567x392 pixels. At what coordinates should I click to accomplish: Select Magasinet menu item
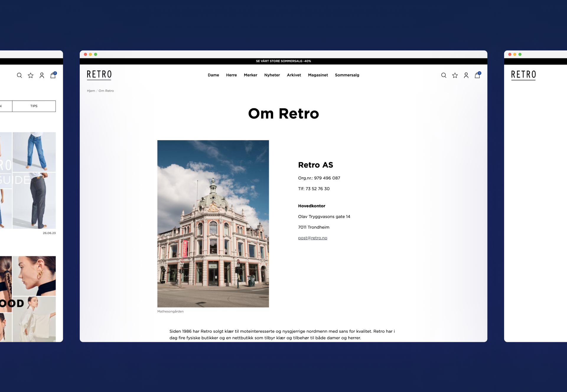pos(318,75)
